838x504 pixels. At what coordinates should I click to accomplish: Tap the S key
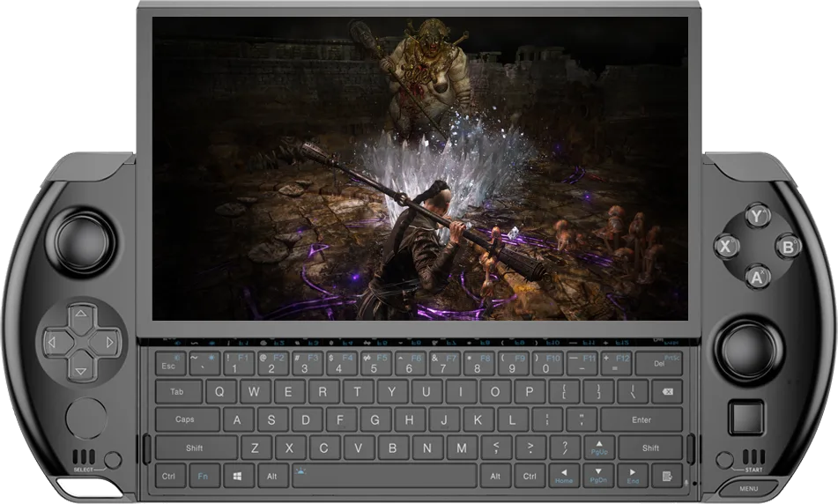271,419
